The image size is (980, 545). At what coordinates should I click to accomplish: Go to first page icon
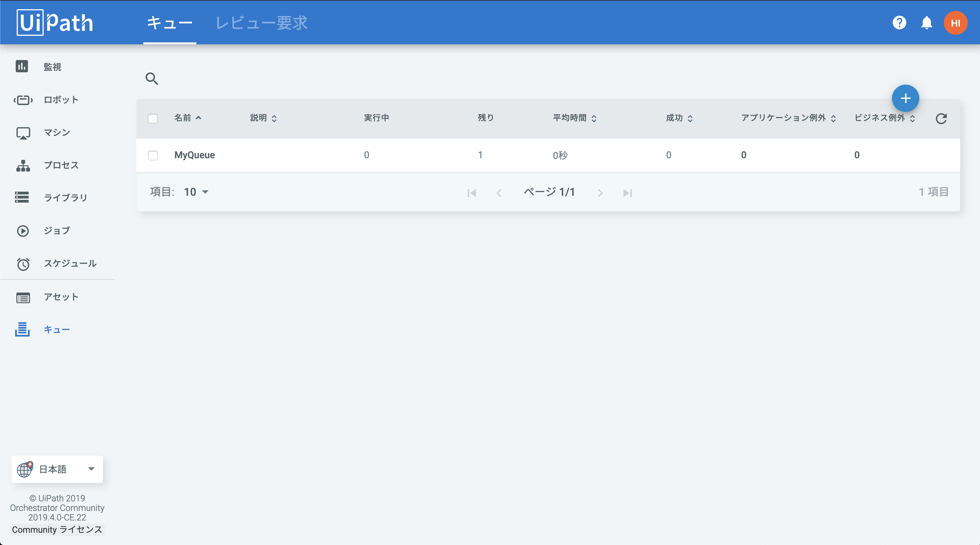[x=472, y=193]
